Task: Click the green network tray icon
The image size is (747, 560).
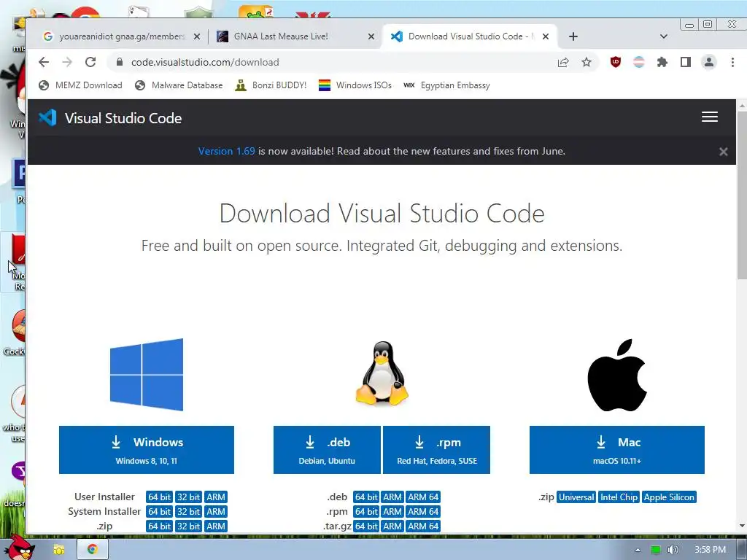Action: [x=656, y=550]
